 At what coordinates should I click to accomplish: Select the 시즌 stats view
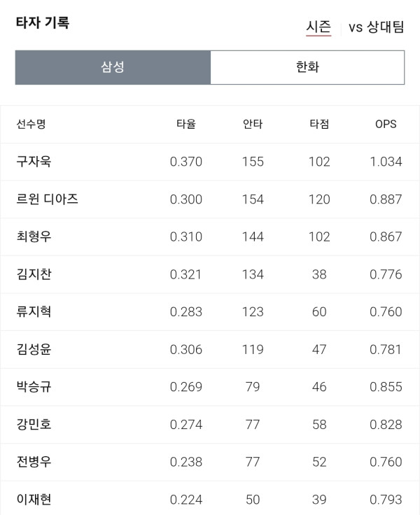(x=318, y=27)
